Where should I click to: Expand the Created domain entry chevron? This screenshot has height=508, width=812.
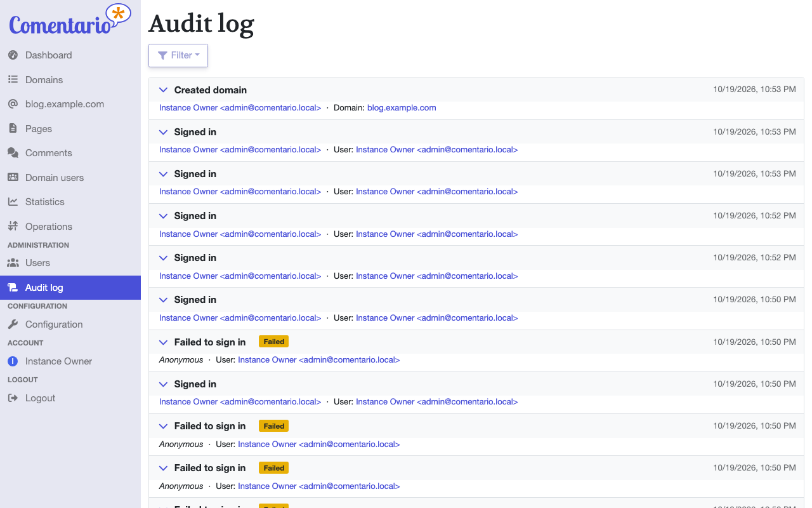click(163, 90)
